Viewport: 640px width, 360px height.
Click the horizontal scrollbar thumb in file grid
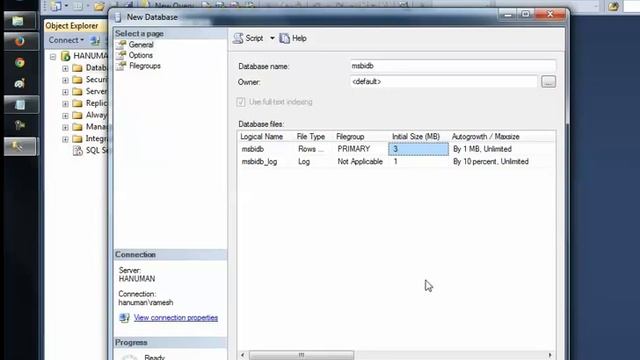click(x=301, y=355)
